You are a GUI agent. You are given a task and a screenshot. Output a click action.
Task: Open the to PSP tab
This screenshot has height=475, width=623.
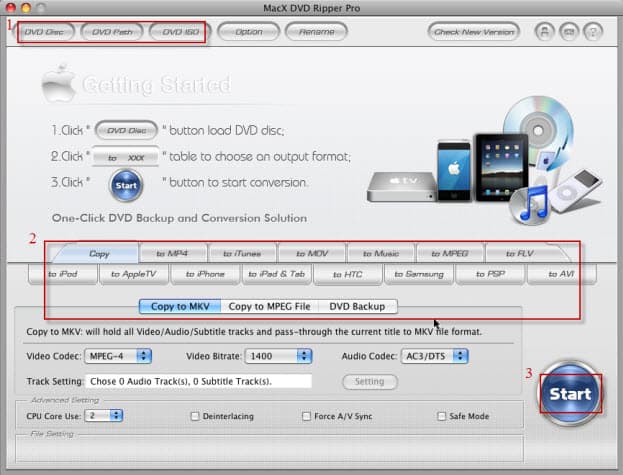pyautogui.click(x=490, y=274)
